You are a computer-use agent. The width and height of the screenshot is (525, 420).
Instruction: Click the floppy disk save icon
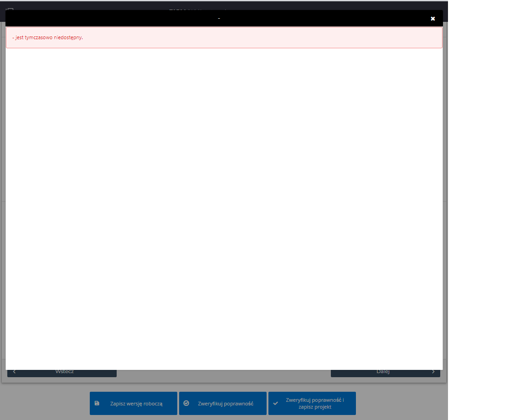(97, 403)
